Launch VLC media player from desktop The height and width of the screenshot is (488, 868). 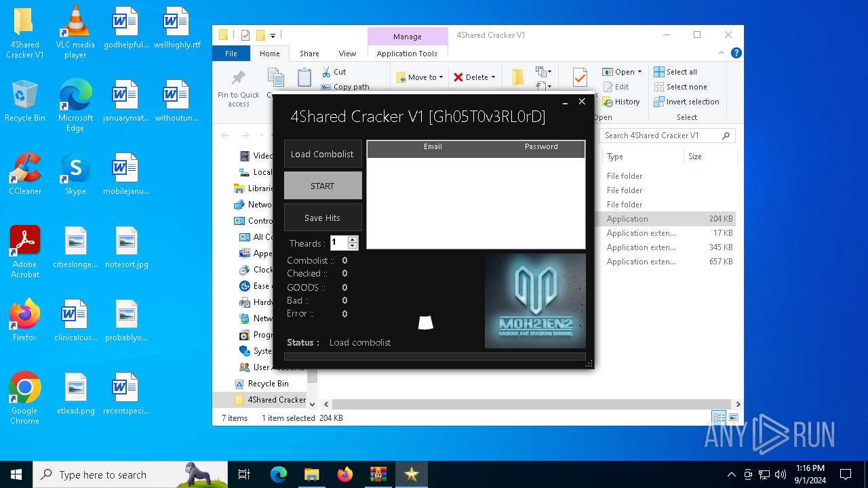pos(75,33)
